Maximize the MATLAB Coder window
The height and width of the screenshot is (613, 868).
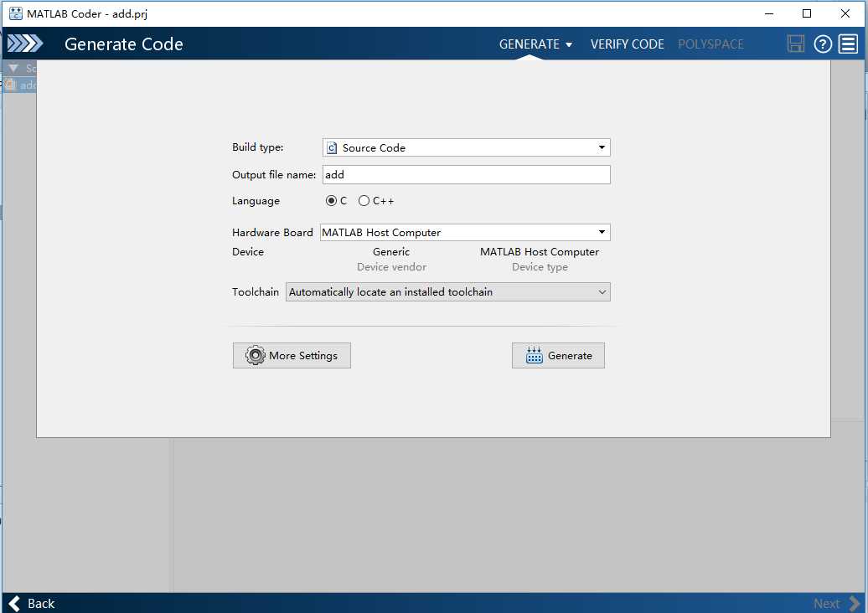(807, 13)
